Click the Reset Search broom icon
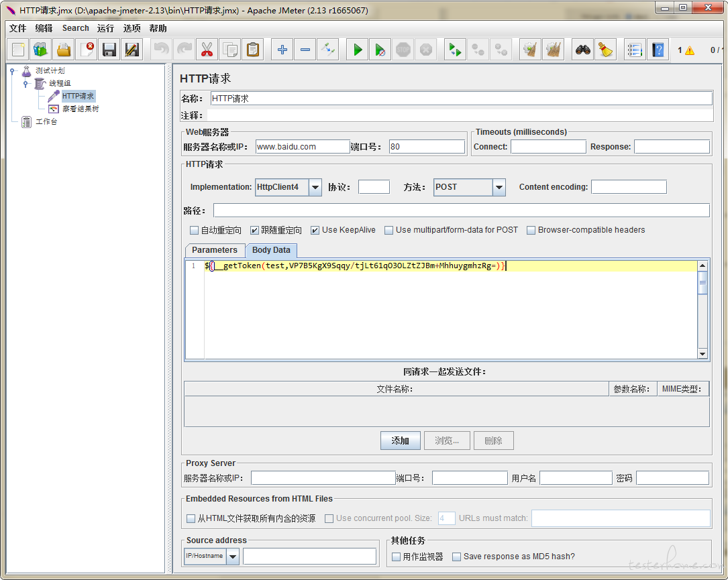This screenshot has width=728, height=580. pos(605,50)
